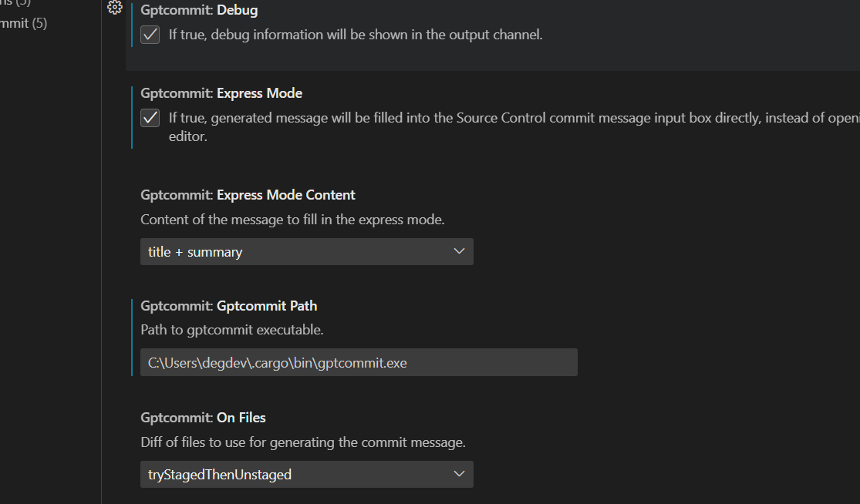Select the title + summary dropdown value

pos(306,251)
